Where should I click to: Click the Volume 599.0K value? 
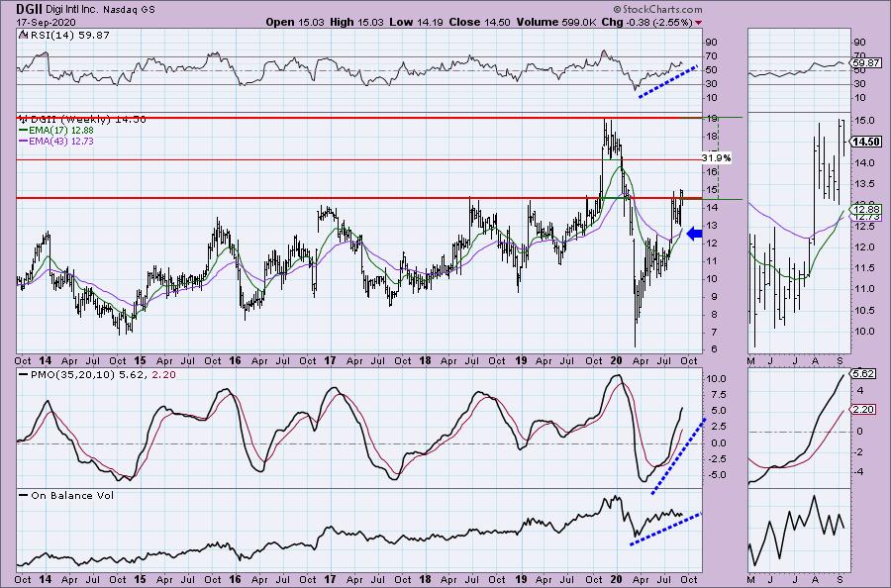point(556,22)
